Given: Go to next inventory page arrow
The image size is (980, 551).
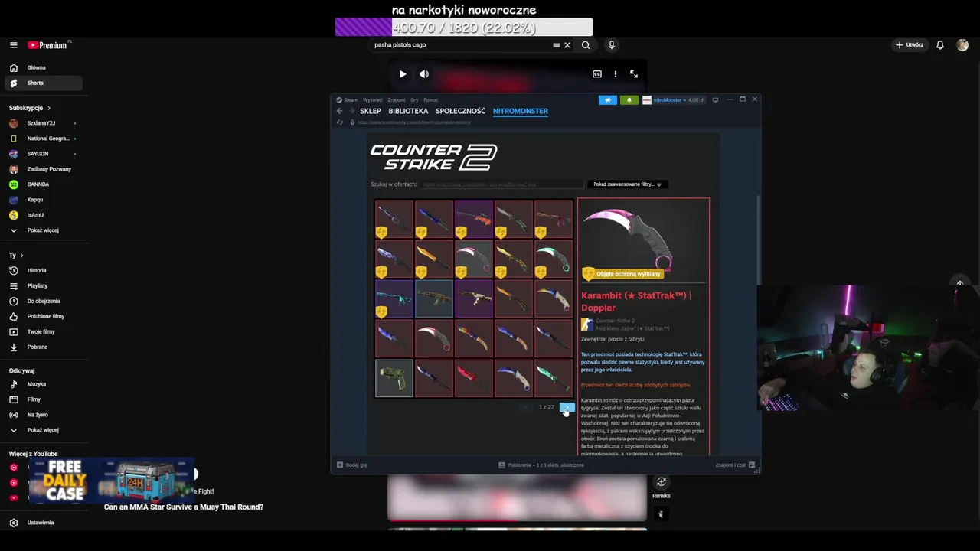Looking at the screenshot, I should [x=567, y=407].
